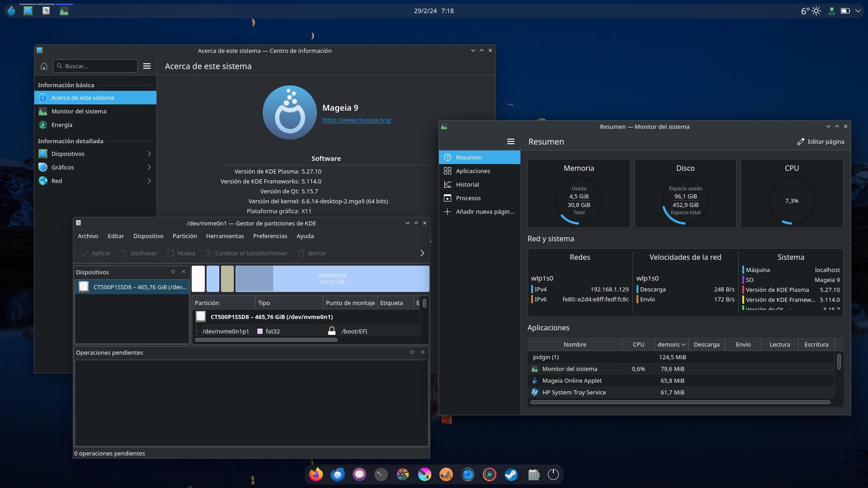Launch Krita from the dock
The width and height of the screenshot is (868, 488).
[x=425, y=474]
